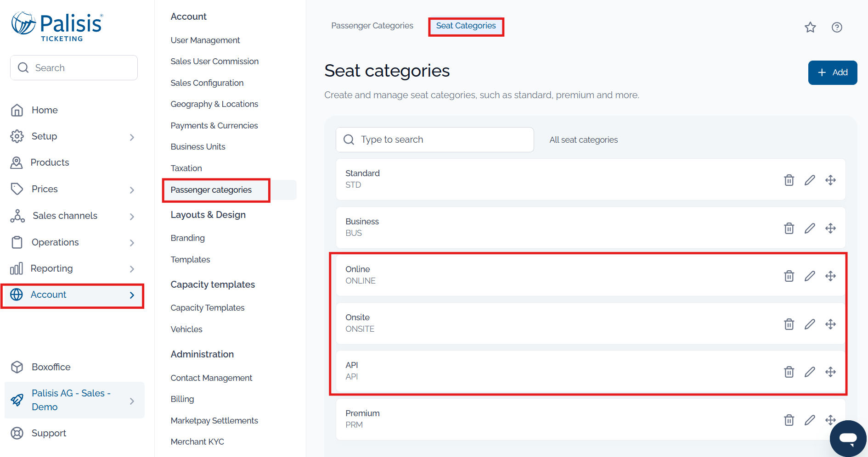This screenshot has width=868, height=457.
Task: Expand the Operations menu chevron
Action: pyautogui.click(x=132, y=243)
